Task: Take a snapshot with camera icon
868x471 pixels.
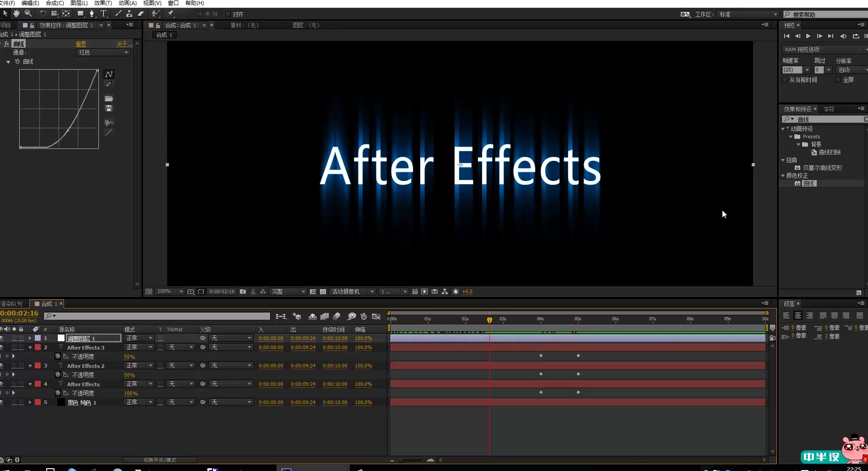Action: point(243,291)
